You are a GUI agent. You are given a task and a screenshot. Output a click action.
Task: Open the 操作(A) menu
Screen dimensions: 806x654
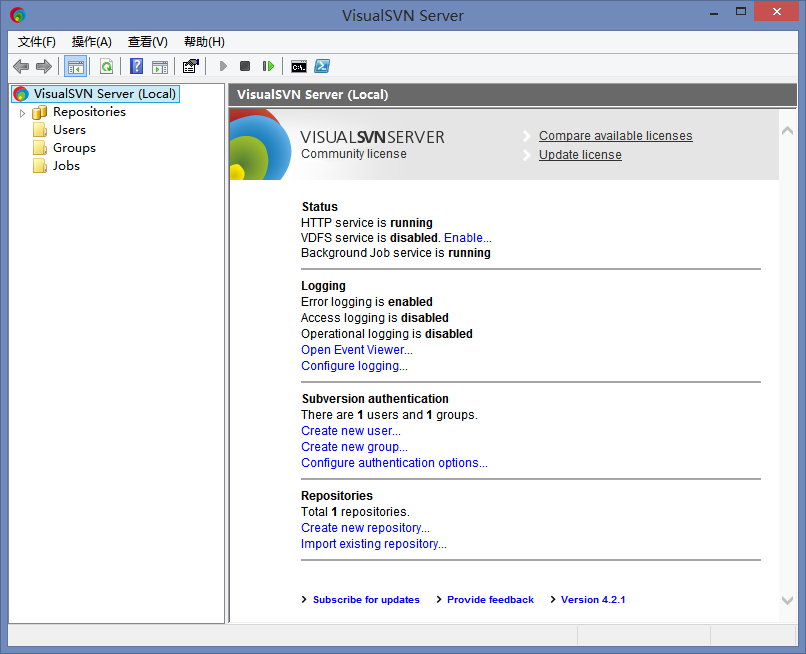[91, 42]
